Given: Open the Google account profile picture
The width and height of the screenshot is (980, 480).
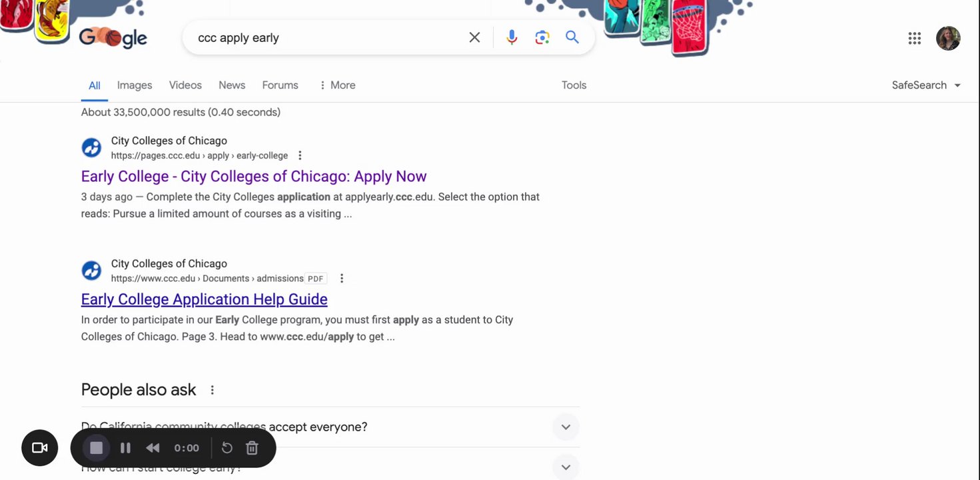Looking at the screenshot, I should 948,39.
